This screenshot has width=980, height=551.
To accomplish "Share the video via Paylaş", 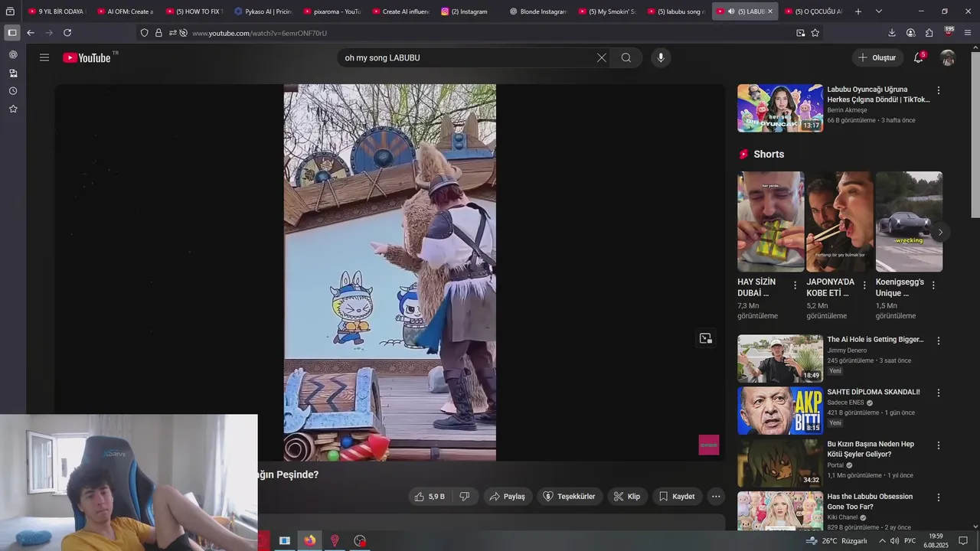I will [507, 497].
